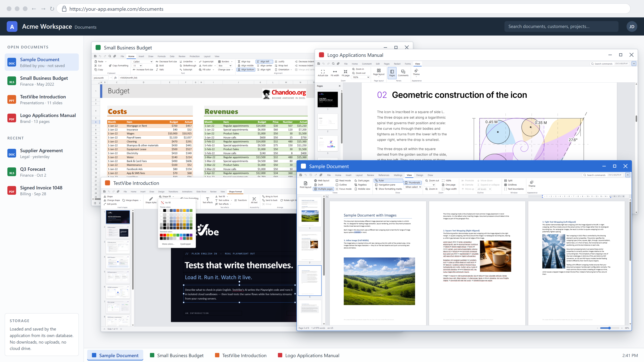Click Fit width icon in Logo Manual window
This screenshot has height=362, width=644.
(x=335, y=71)
